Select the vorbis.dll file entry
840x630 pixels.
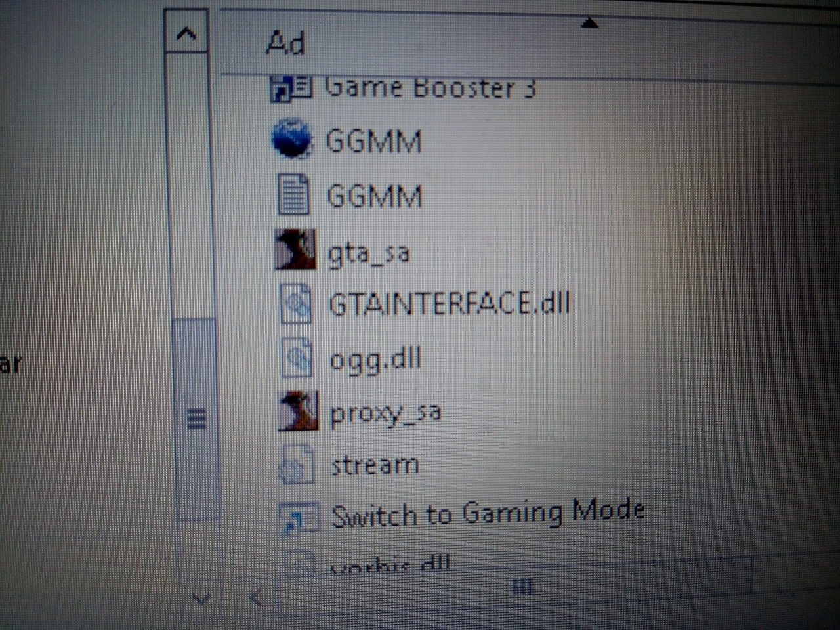click(390, 563)
